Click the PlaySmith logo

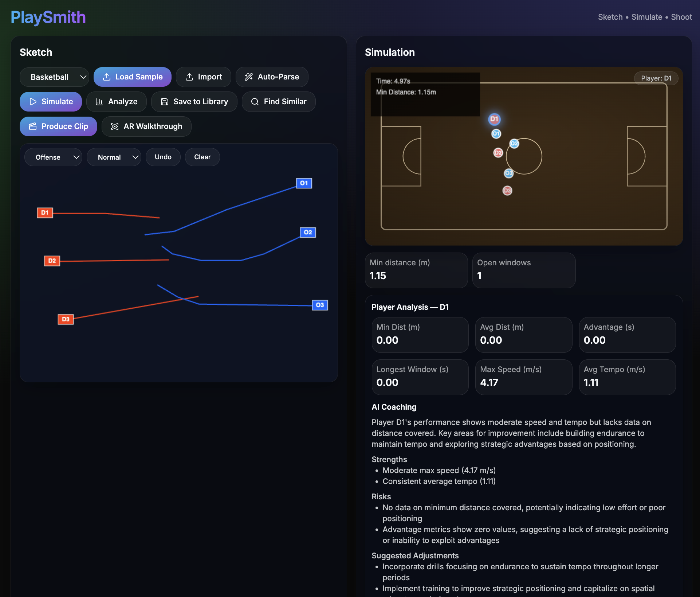tap(48, 17)
